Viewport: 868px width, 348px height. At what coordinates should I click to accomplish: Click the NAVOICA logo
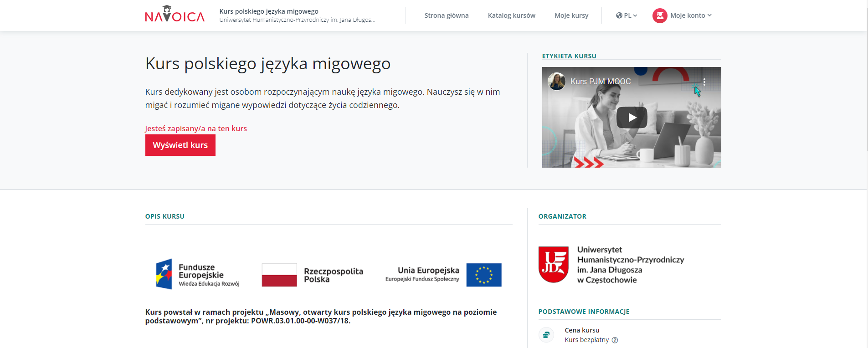175,15
